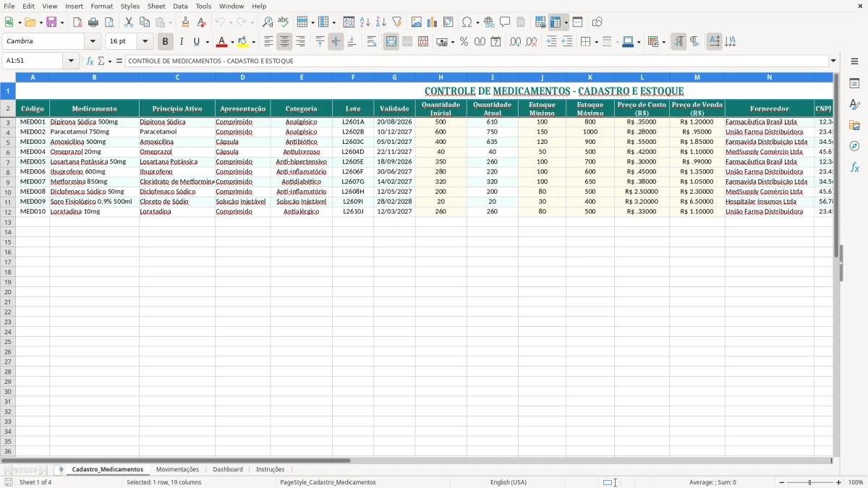Image resolution: width=868 pixels, height=488 pixels.
Task: Apply the red font color swatch
Action: [x=222, y=42]
